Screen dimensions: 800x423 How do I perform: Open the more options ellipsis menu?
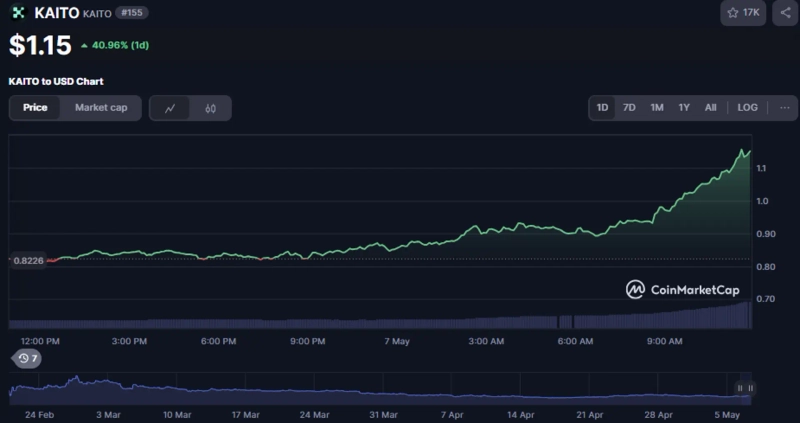pos(784,107)
